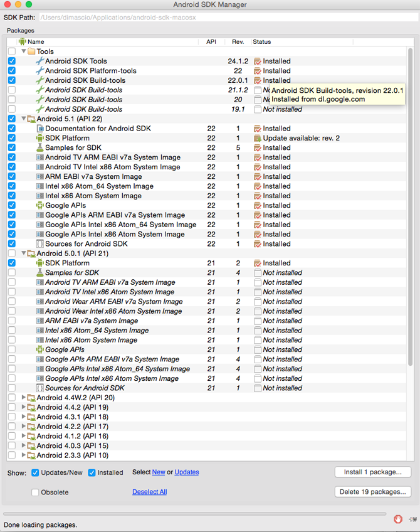The image size is (420, 532).
Task: Expand the Android 4.4.2 (API 19) group
Action: click(x=23, y=407)
